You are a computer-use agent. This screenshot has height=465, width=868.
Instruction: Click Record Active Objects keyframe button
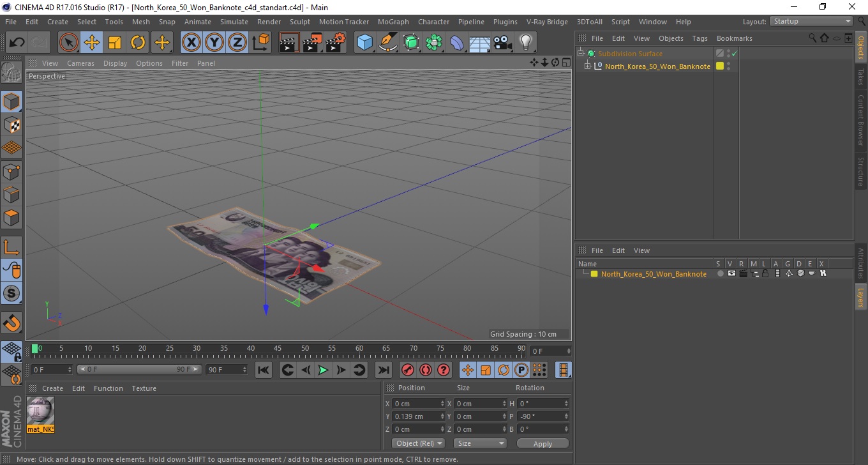(407, 370)
